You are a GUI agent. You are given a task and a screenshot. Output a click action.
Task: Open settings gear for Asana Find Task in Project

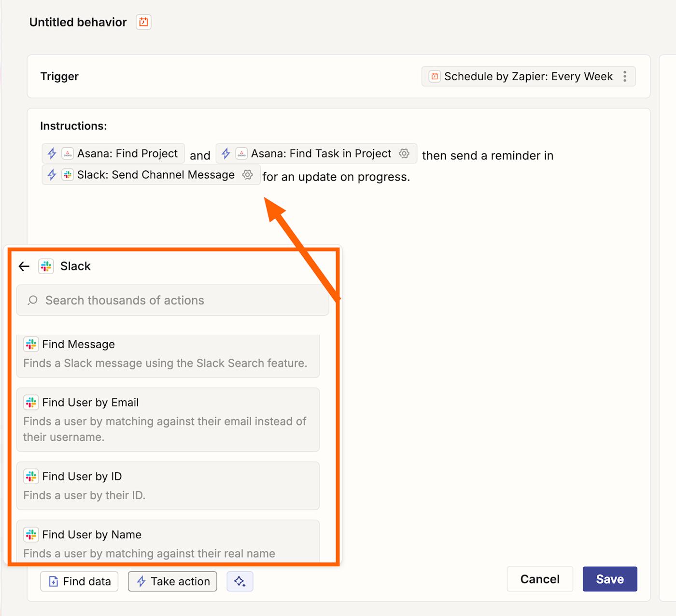[404, 154]
